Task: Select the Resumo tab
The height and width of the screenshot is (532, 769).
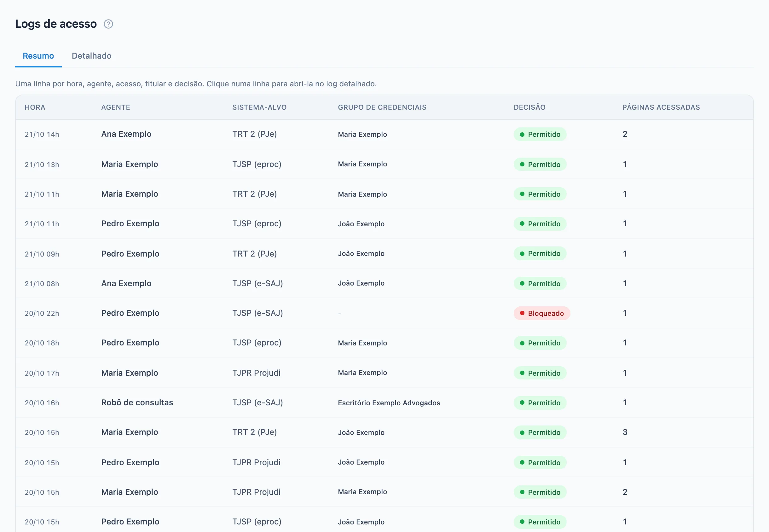Action: pos(38,56)
